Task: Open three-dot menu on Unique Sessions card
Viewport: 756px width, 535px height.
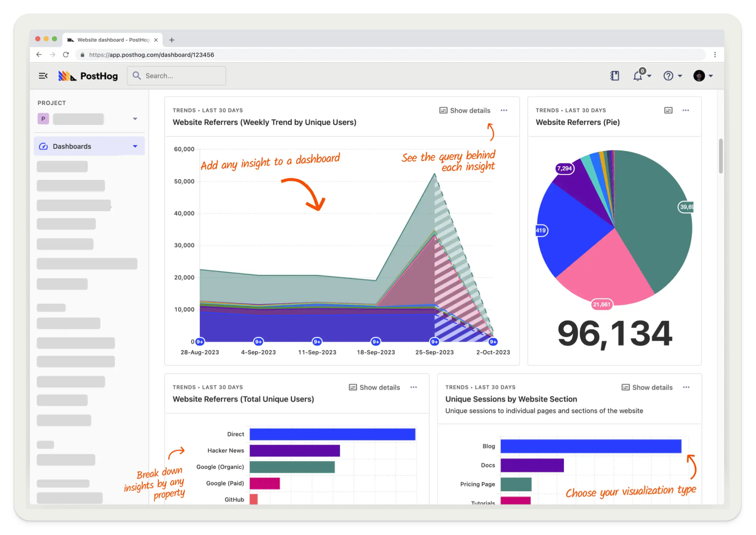Action: coord(686,387)
